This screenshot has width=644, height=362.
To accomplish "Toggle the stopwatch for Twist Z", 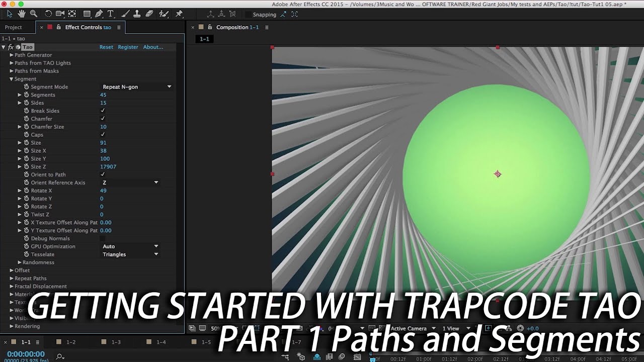I will click(26, 214).
